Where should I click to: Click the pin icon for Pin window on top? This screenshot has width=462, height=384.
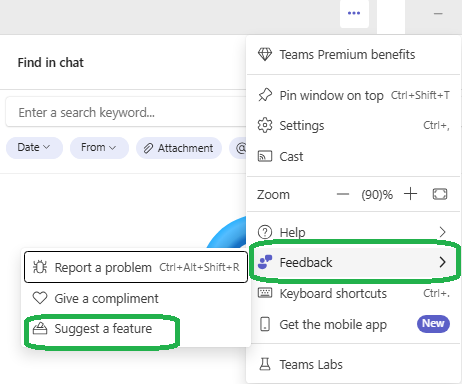click(265, 95)
